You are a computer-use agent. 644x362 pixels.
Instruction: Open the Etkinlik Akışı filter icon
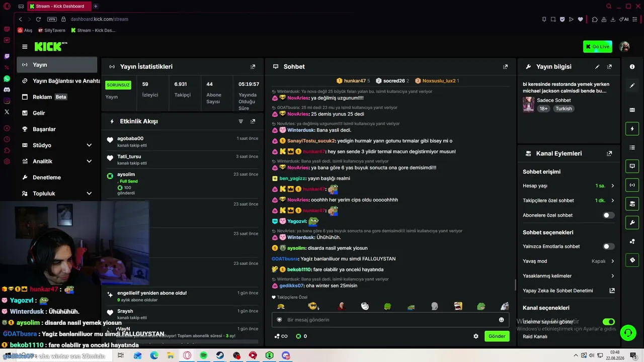pos(240,121)
